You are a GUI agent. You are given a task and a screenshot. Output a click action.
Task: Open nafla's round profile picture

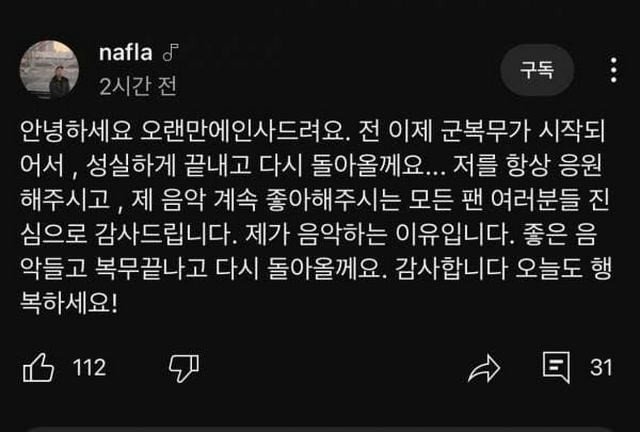[49, 69]
